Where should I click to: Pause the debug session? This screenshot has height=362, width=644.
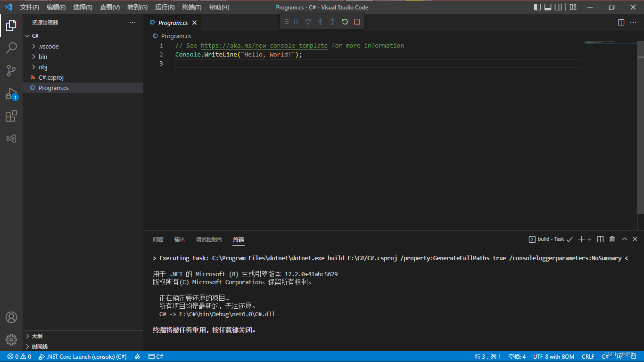(296, 22)
